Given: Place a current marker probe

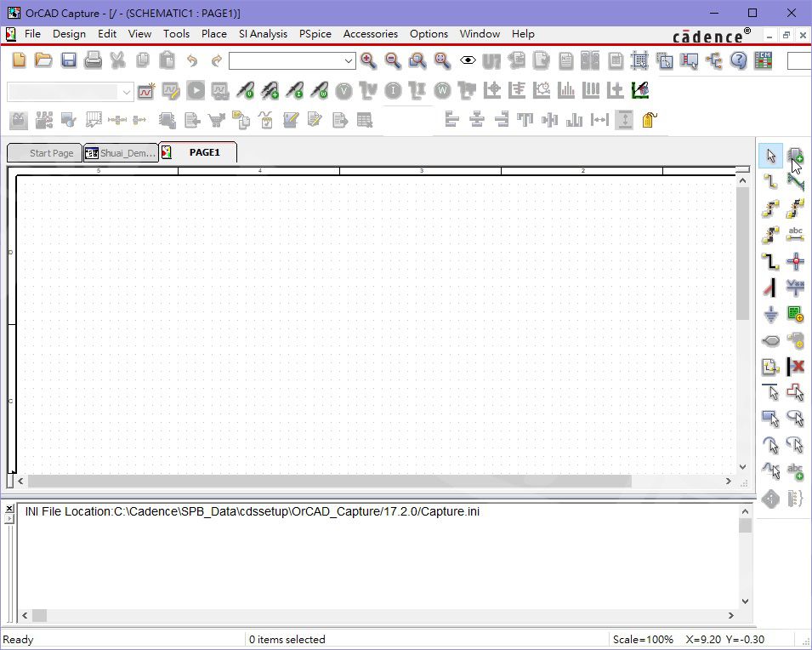Looking at the screenshot, I should click(x=295, y=91).
